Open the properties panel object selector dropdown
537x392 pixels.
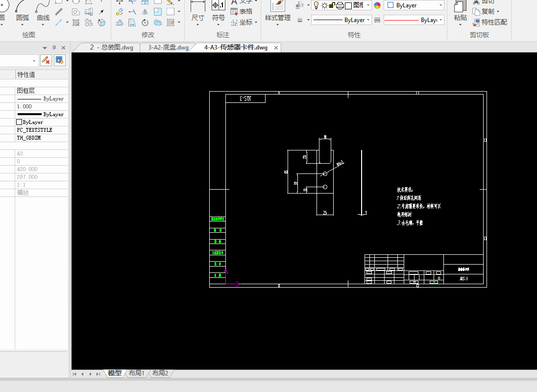click(x=34, y=61)
